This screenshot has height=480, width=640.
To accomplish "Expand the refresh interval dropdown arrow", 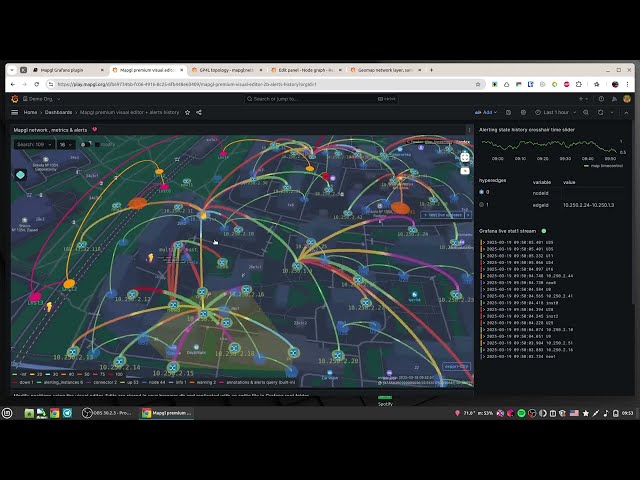I will tap(611, 112).
